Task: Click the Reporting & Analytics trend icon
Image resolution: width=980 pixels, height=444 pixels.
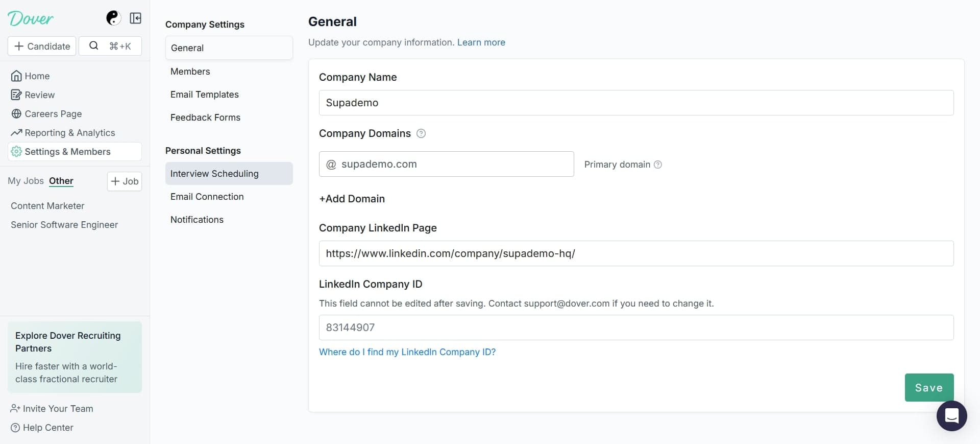Action: click(16, 133)
